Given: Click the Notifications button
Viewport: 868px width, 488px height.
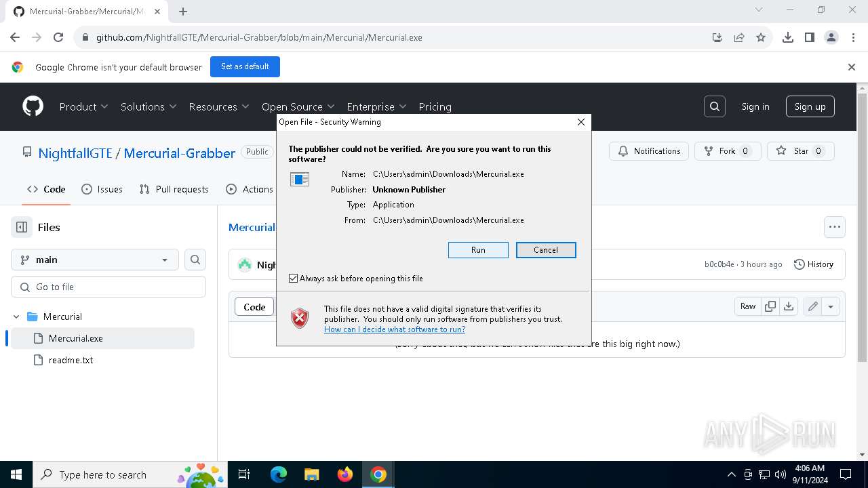Looking at the screenshot, I should [649, 151].
